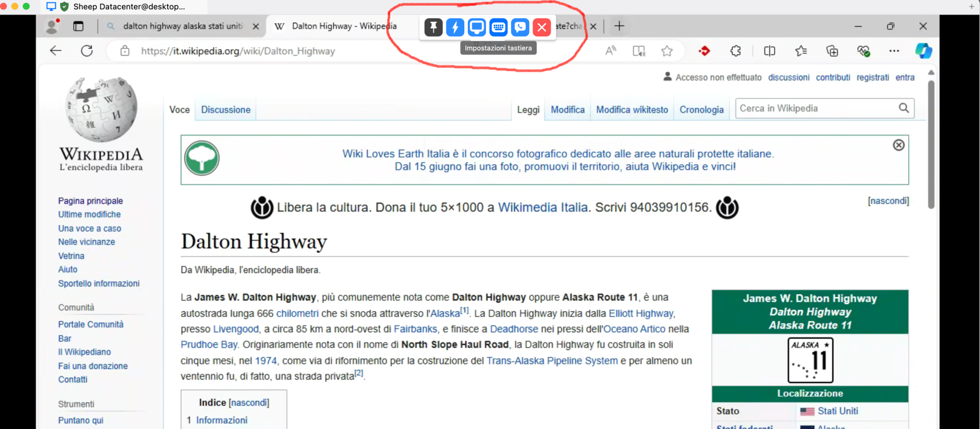Open Una voce a caso link

90,228
